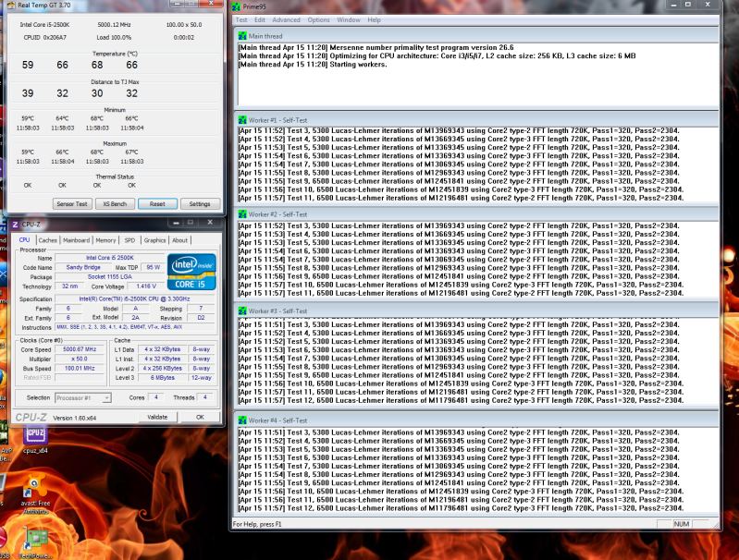
Task: Click the Prime95 title bar icon
Action: tap(236, 6)
